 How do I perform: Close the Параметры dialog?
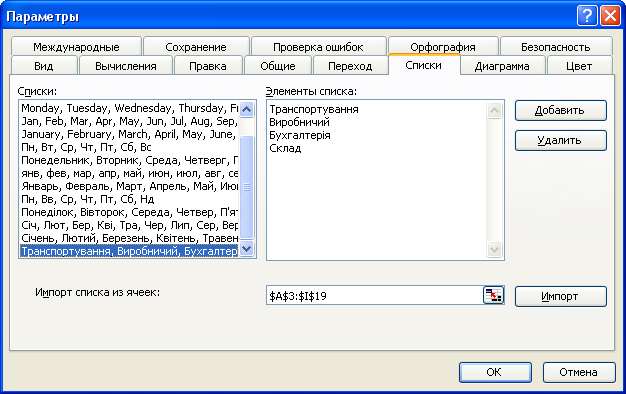[x=610, y=16]
